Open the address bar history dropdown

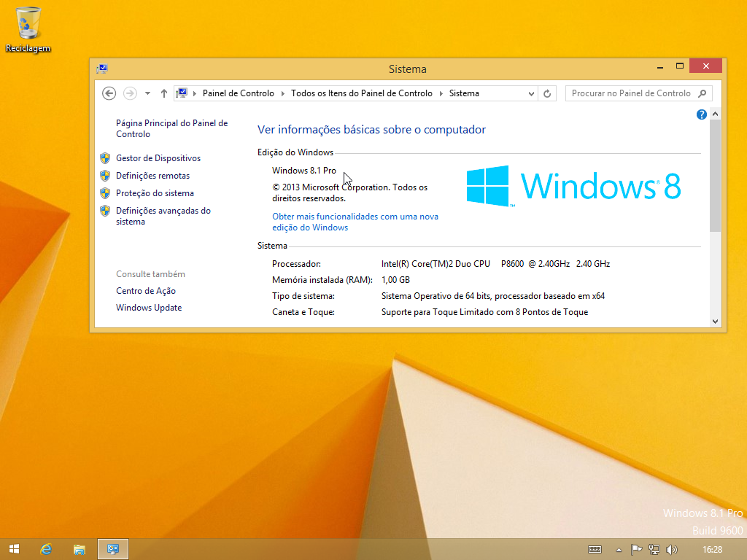click(531, 94)
